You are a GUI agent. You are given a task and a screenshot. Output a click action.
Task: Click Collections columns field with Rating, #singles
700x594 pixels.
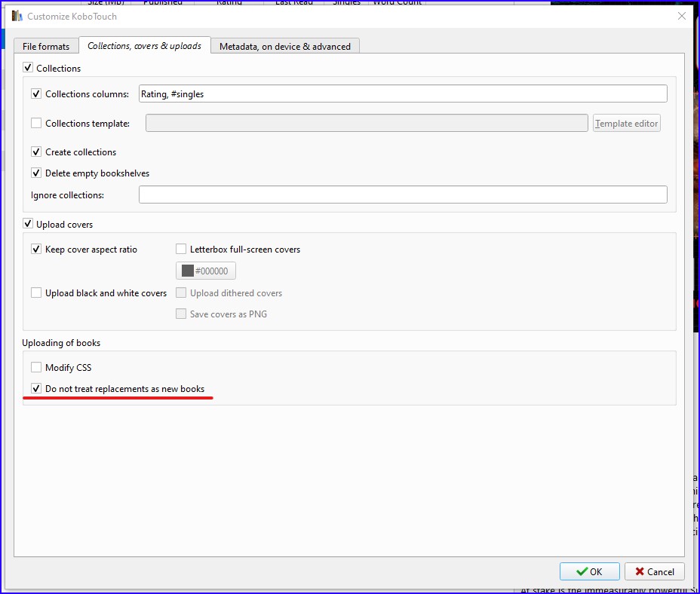pyautogui.click(x=403, y=93)
